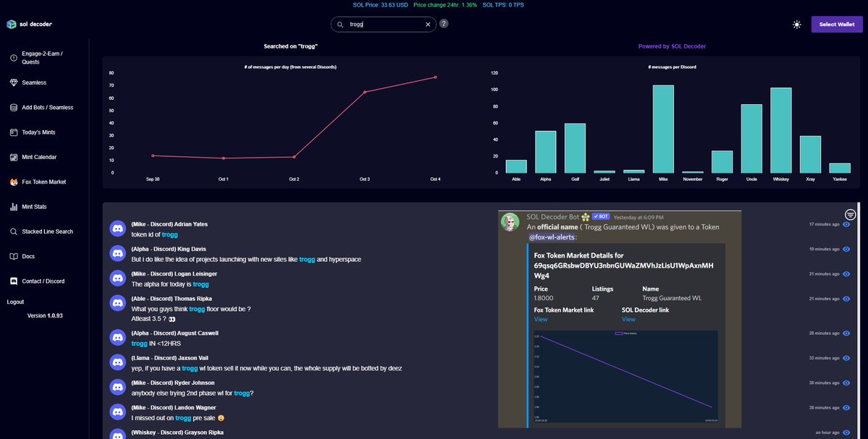Click the Version 1.0.93 text
The height and width of the screenshot is (439, 868).
(45, 316)
